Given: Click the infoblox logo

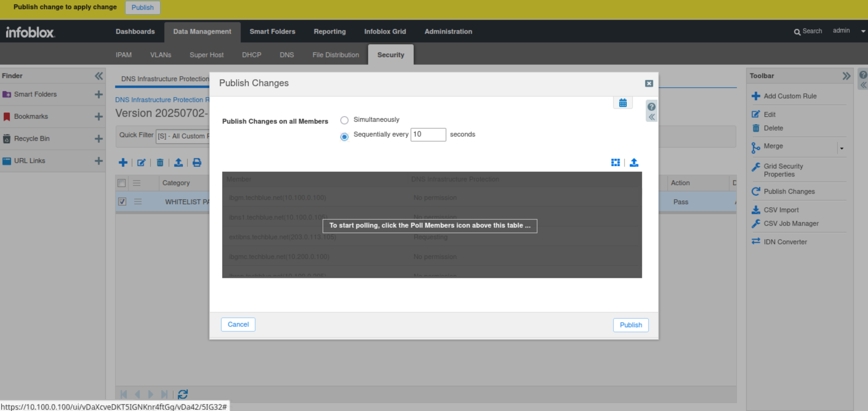Looking at the screenshot, I should (30, 32).
